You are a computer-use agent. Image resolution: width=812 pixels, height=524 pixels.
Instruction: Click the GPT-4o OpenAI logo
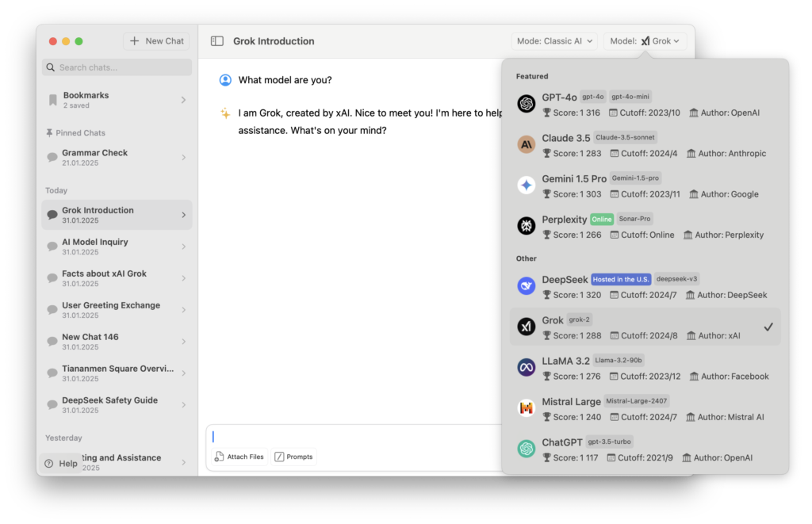point(527,104)
